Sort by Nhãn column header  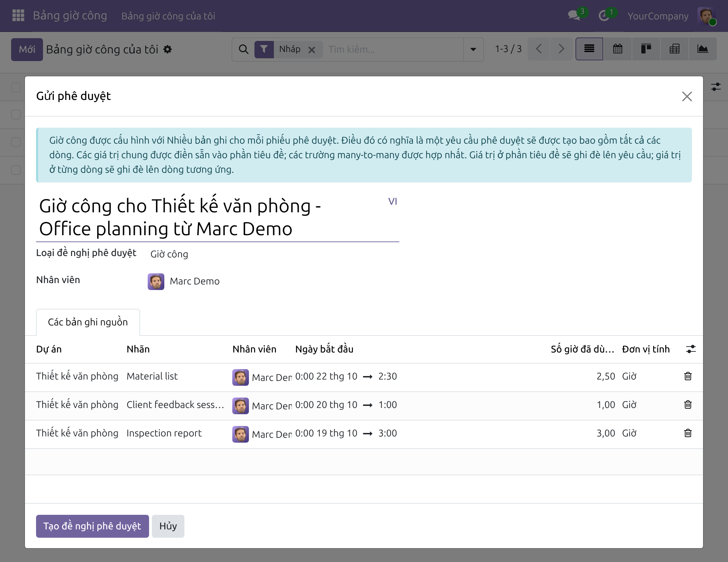pos(138,349)
